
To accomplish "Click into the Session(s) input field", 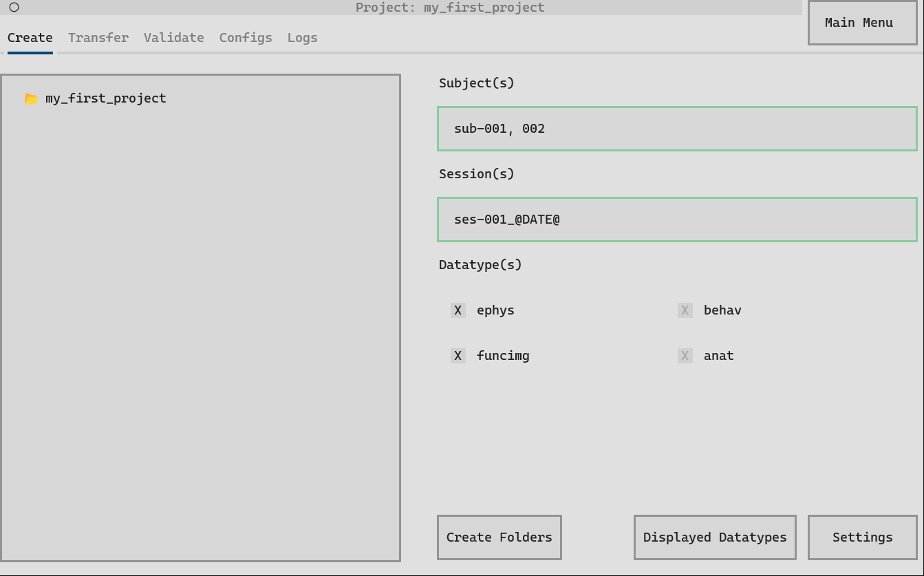I will (x=677, y=220).
